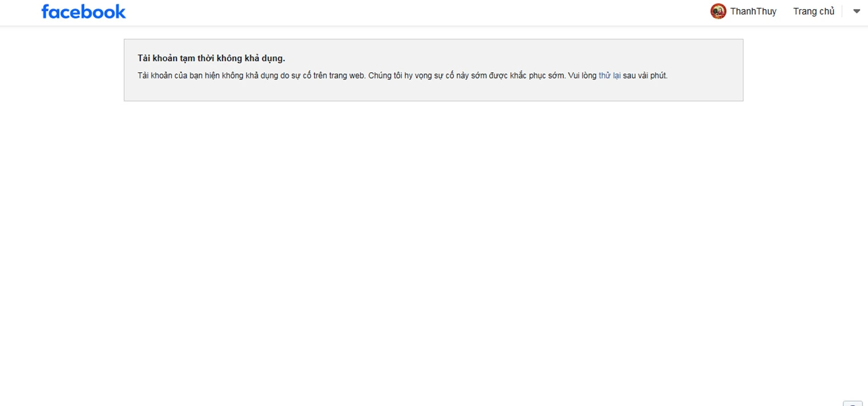Viewport: 868px width, 406px height.
Task: Open ThanhThuy's profile picture avatar
Action: (718, 11)
